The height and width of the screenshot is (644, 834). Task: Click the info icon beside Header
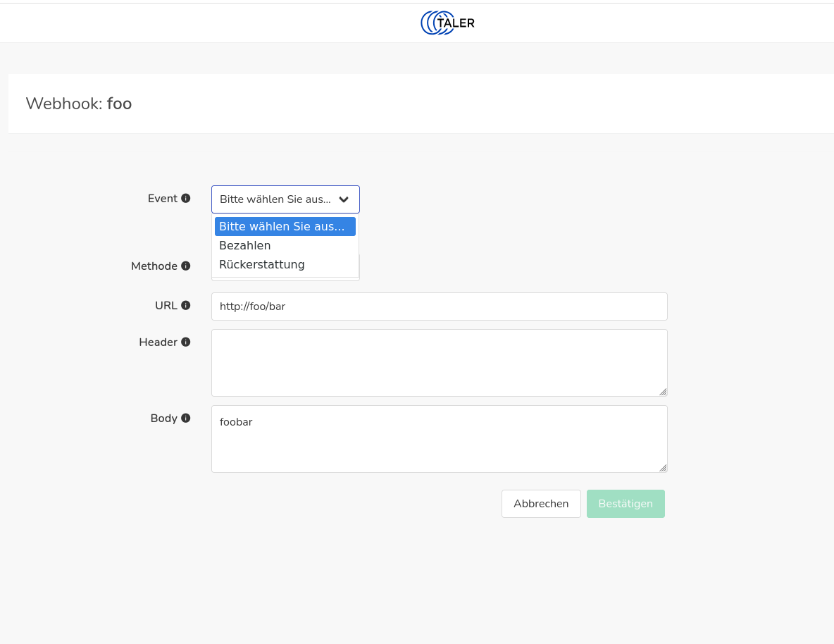[186, 342]
